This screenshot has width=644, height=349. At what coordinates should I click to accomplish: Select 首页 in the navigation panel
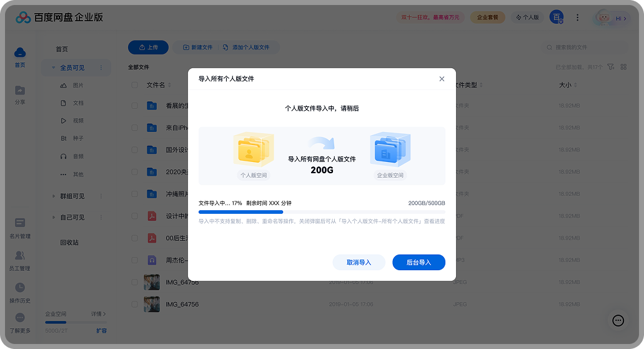[62, 49]
